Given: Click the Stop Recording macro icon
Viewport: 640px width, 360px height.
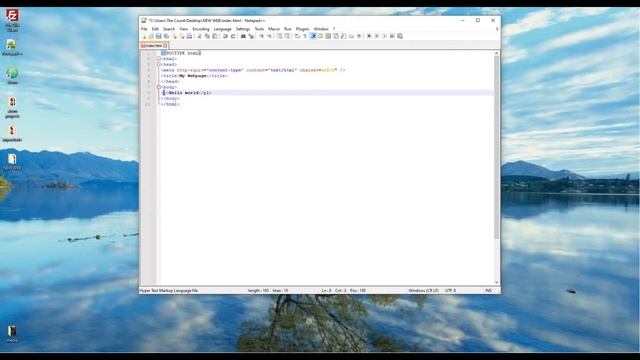Looking at the screenshot, I should tap(377, 36).
